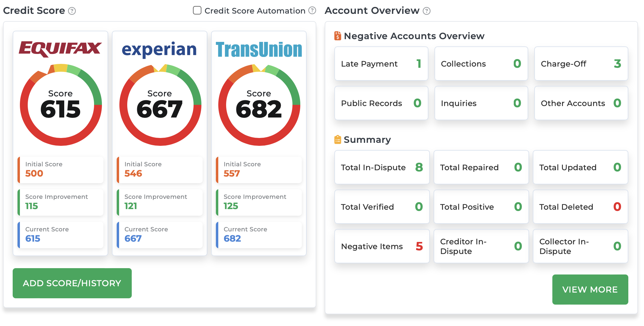
Task: Open the Total Deleted card
Action: [580, 207]
